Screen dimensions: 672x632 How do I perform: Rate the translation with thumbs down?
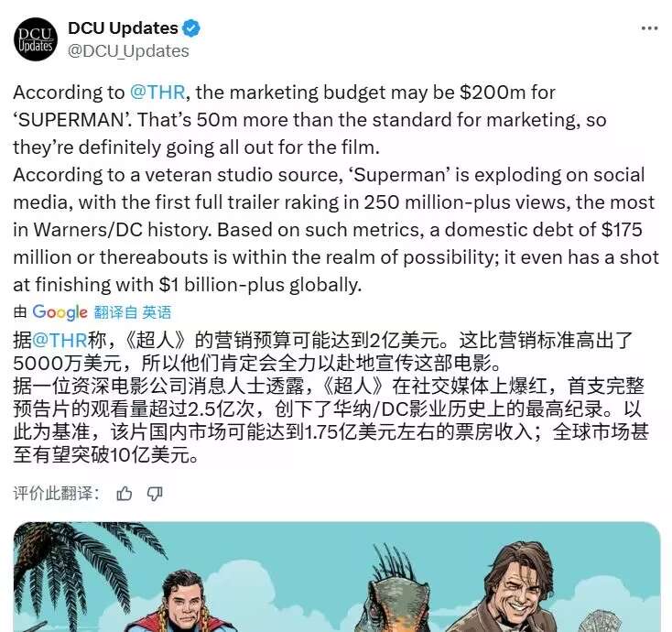point(155,494)
